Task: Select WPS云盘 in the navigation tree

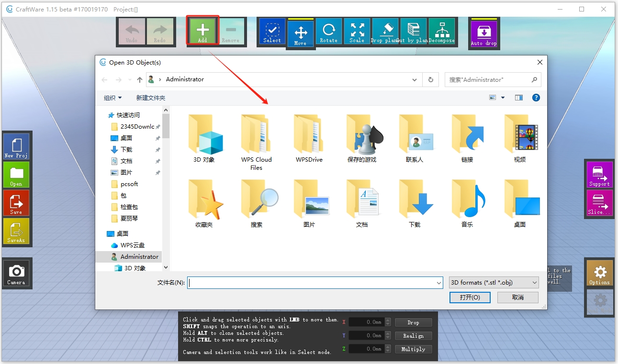Action: click(133, 245)
